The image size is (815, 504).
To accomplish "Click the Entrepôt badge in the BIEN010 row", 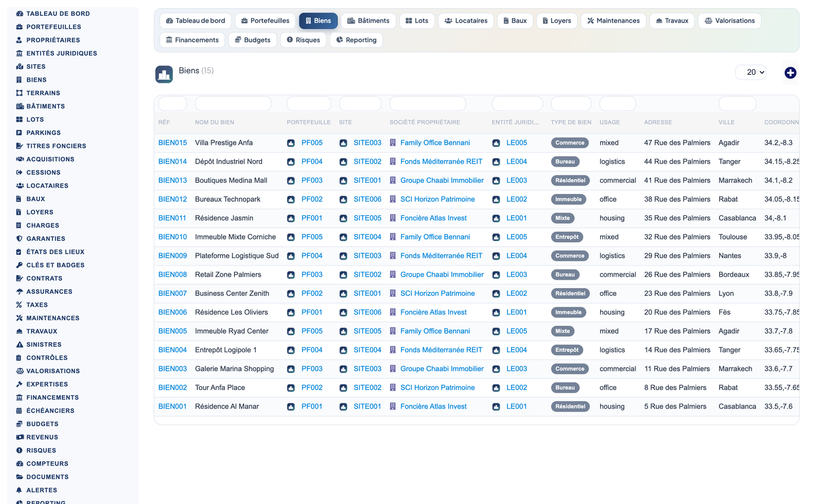I will click(x=567, y=237).
